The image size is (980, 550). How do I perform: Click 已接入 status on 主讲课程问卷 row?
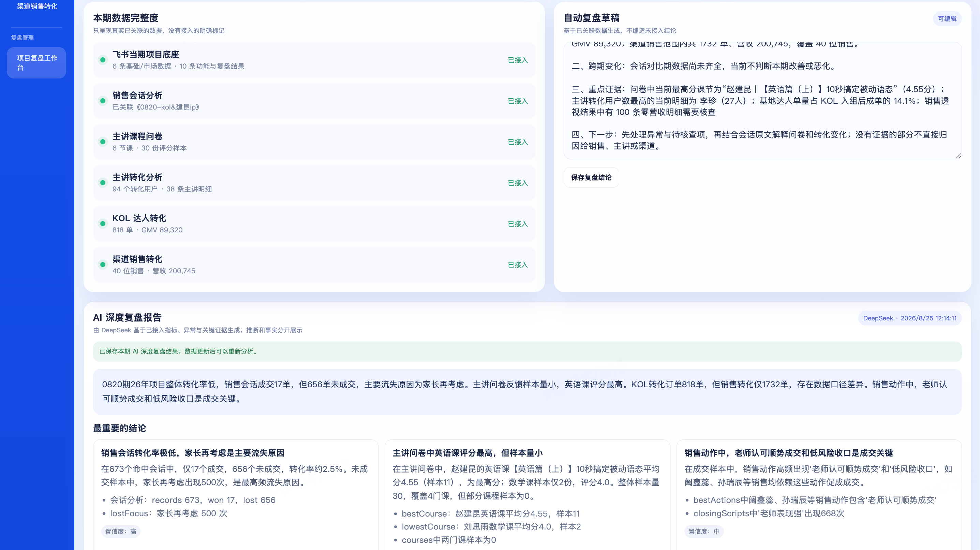[x=518, y=142]
